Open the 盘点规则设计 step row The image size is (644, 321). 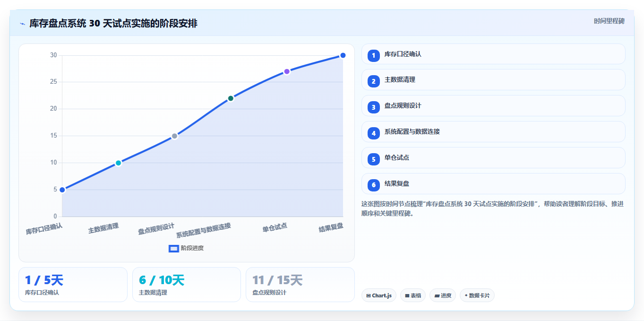click(493, 106)
